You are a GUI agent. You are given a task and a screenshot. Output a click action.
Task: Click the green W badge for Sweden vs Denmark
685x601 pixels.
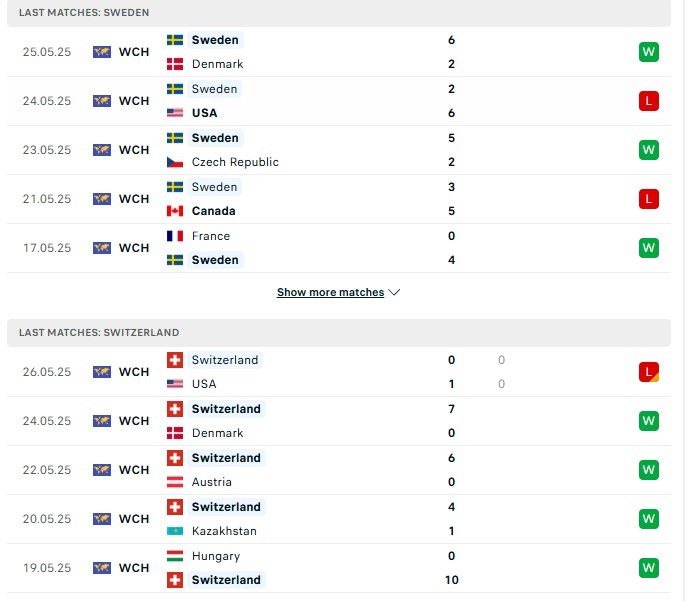click(x=649, y=52)
